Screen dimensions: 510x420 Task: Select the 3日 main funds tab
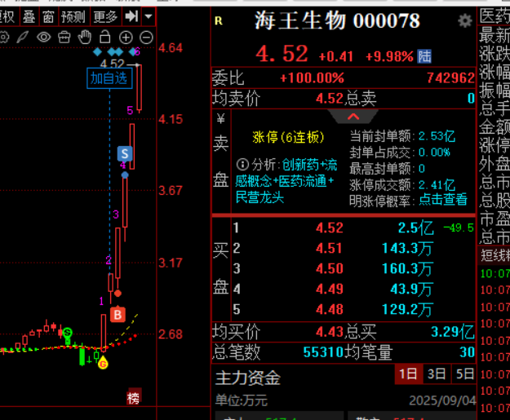click(437, 374)
